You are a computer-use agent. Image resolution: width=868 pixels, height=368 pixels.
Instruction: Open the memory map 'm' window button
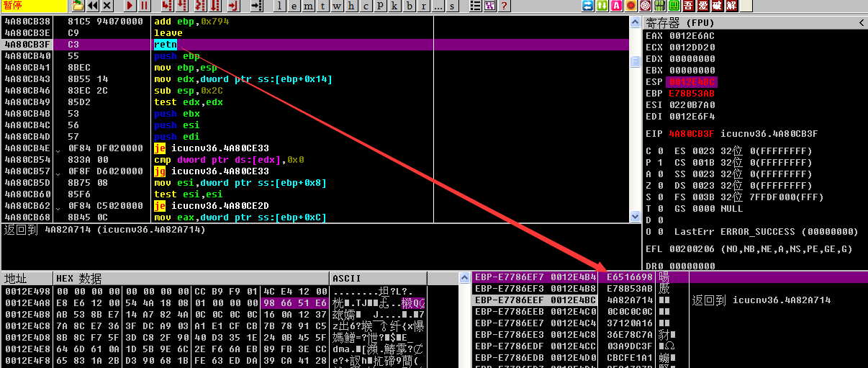tap(307, 6)
